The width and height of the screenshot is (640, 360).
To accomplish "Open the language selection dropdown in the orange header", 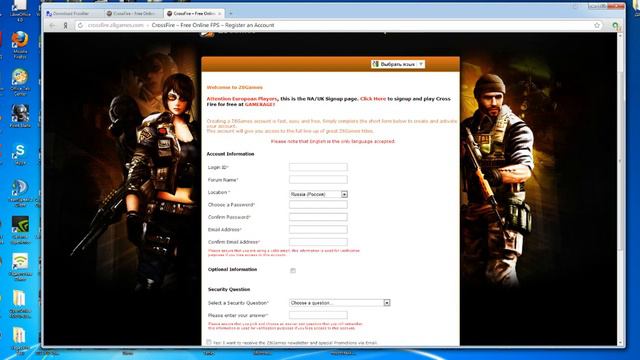I will [398, 64].
